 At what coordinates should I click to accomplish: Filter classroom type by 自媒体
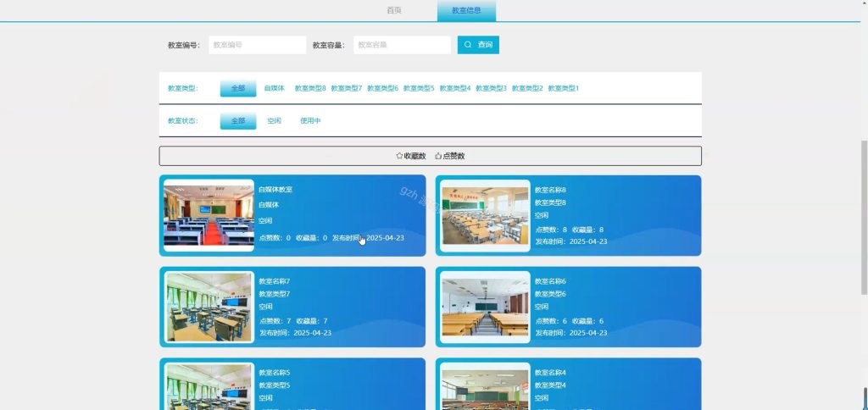point(274,88)
